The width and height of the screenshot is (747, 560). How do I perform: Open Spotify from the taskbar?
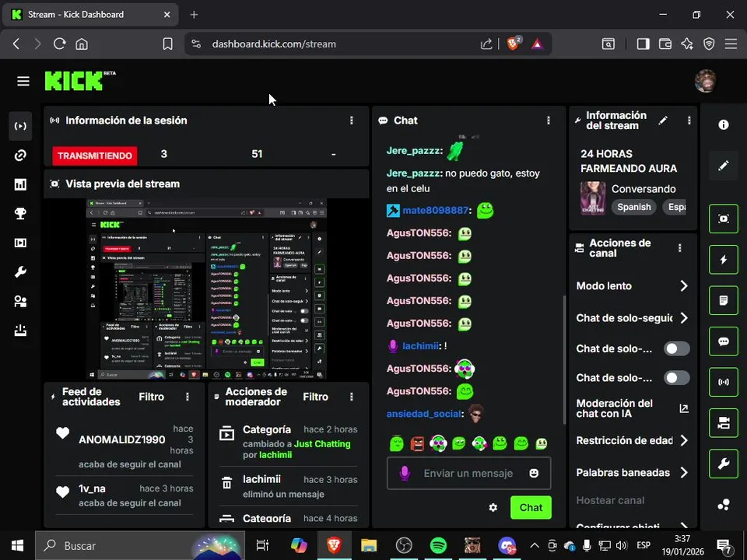438,545
